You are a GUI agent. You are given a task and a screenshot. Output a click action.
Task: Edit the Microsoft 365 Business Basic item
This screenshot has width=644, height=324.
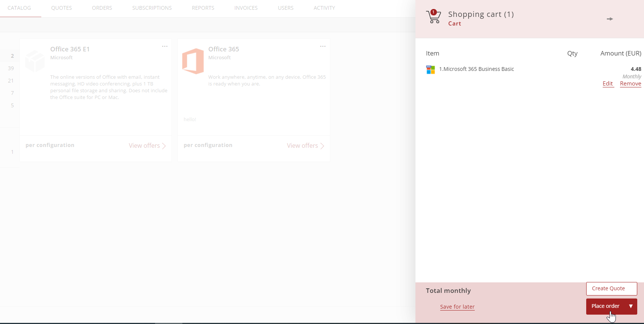tap(608, 84)
